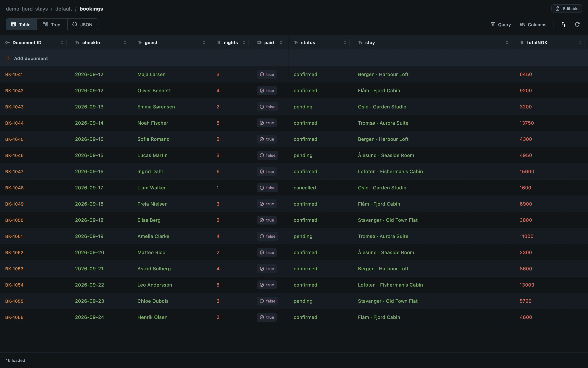The height and width of the screenshot is (368, 588).
Task: Click the sort order arrows icon
Action: (x=564, y=25)
